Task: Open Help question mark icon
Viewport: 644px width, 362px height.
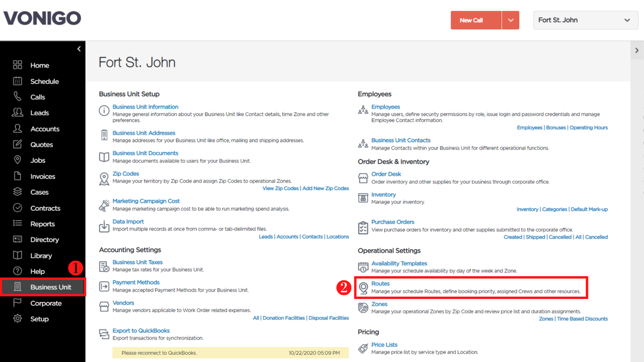Action: tap(17, 271)
